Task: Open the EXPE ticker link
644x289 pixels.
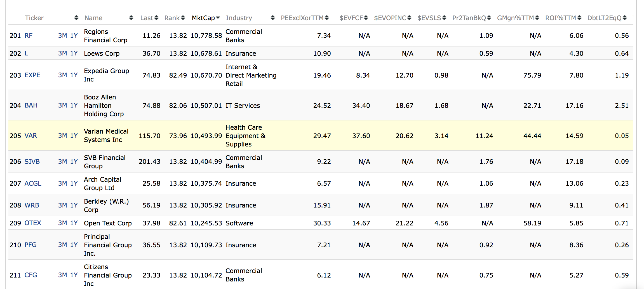Action: coord(32,75)
